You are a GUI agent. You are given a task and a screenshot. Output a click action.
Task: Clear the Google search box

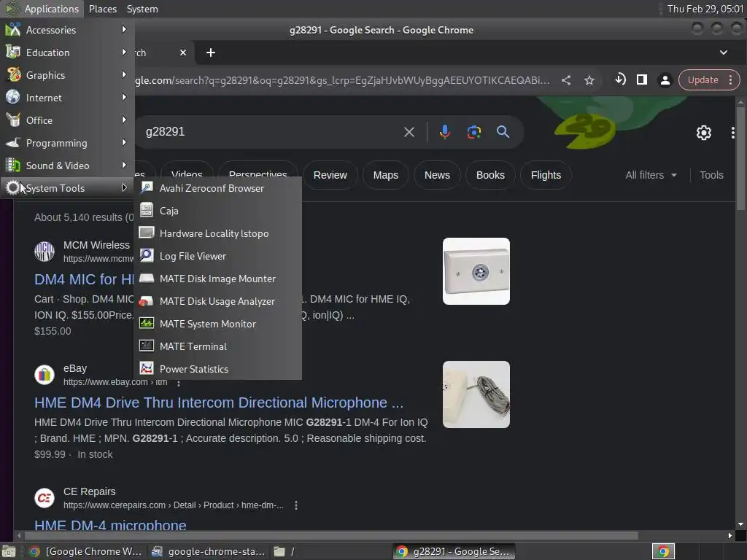pos(409,132)
